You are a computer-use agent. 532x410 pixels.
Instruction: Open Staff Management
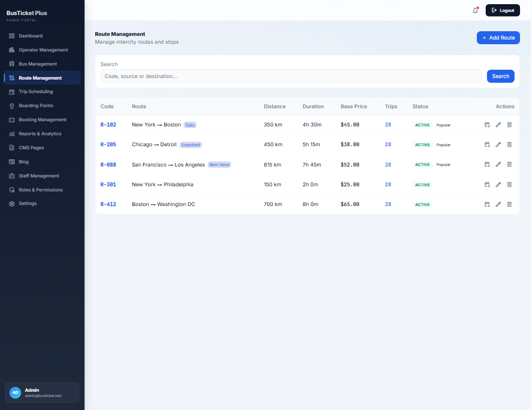click(x=42, y=176)
